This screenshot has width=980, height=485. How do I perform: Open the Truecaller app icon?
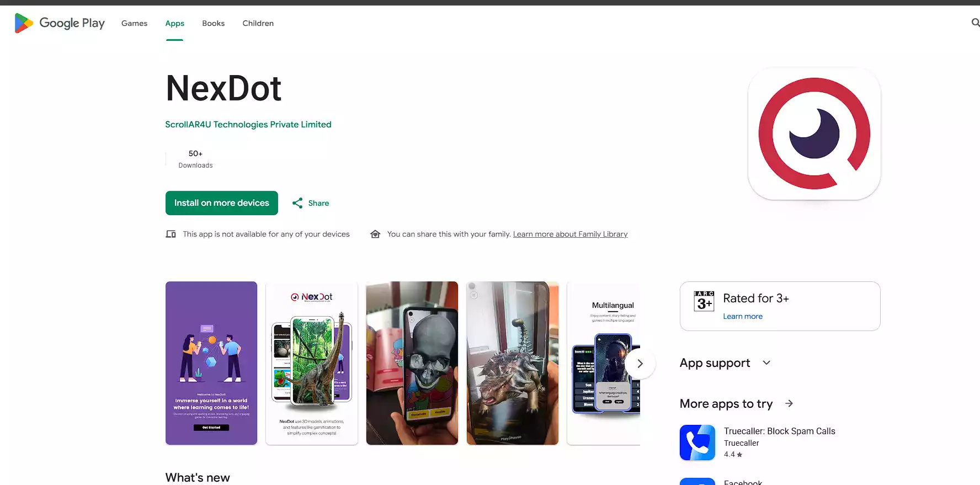point(697,443)
